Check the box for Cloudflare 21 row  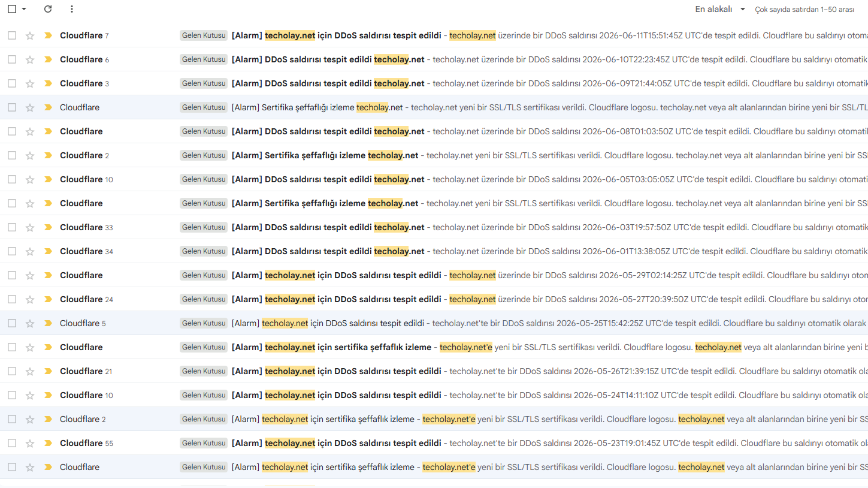(12, 371)
